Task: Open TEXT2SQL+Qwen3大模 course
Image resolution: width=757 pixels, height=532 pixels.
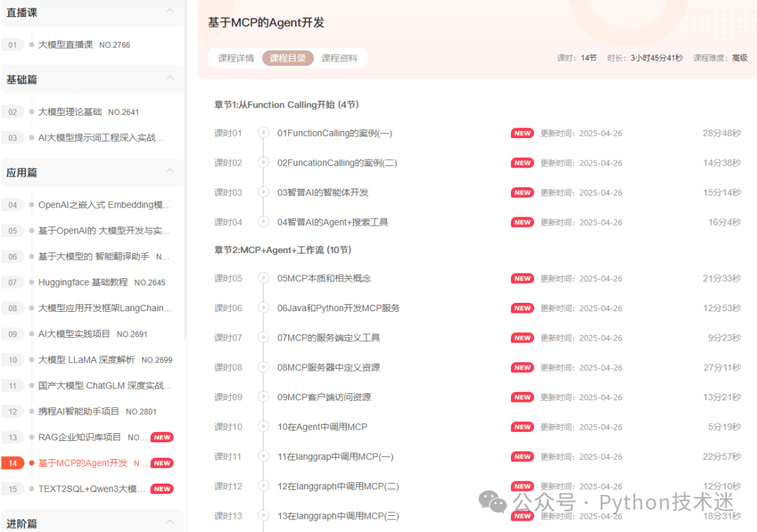Action: click(92, 489)
